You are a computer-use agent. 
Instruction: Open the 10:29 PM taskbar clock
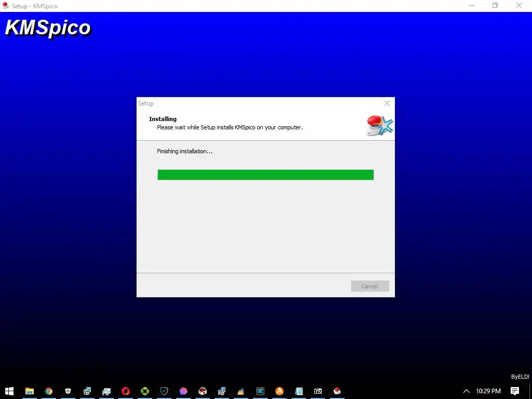488,391
